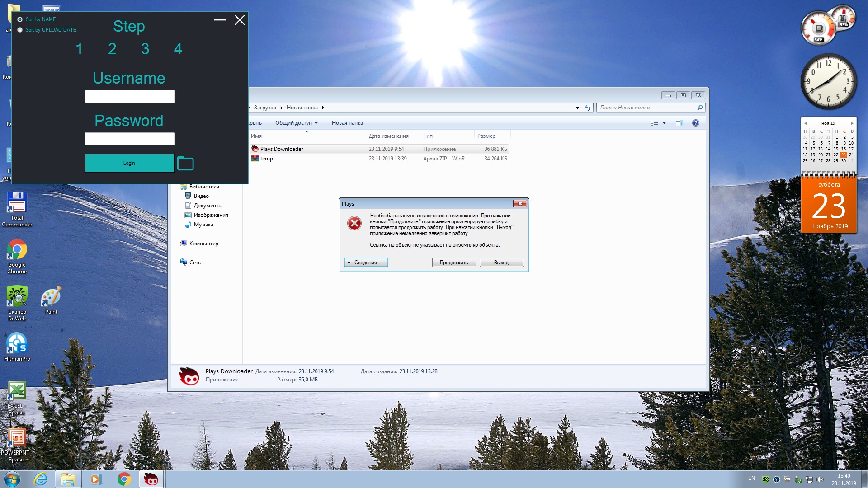Toggle the preview pane icon in Explorer
The width and height of the screenshot is (868, 488).
click(x=679, y=123)
